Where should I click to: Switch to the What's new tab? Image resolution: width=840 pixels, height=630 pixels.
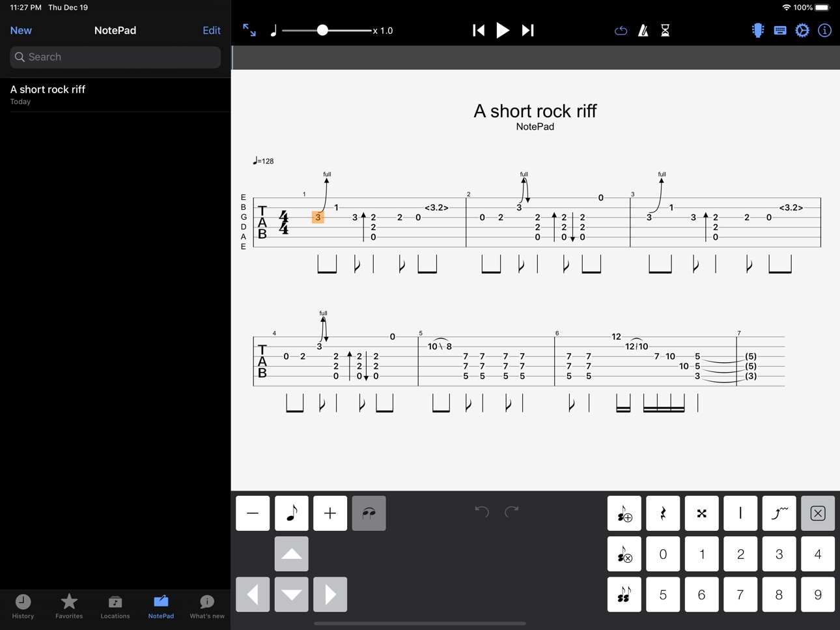coord(207,607)
